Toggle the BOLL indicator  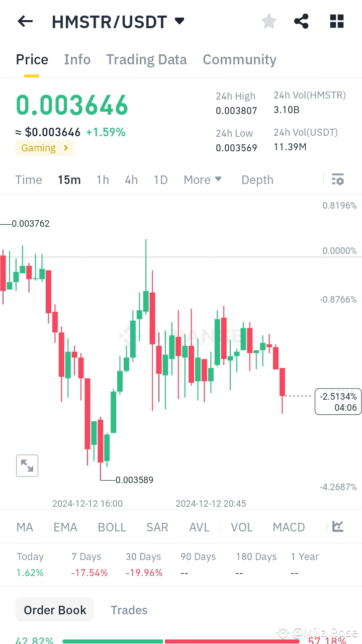[112, 527]
